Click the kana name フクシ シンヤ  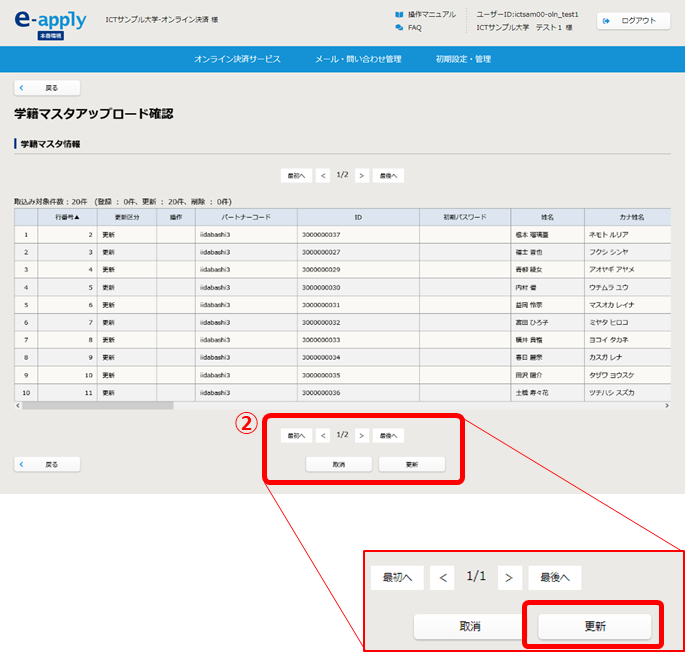[609, 252]
